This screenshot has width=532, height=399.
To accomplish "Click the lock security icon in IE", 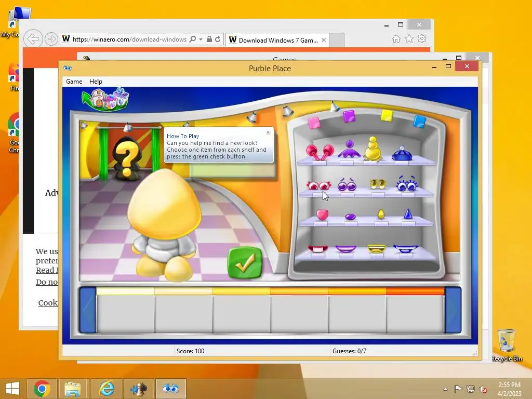I will point(209,39).
